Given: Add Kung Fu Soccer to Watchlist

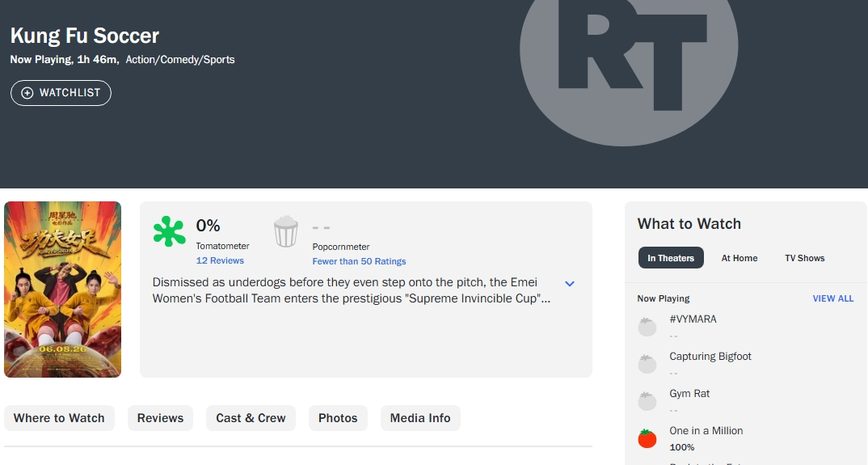Looking at the screenshot, I should tap(61, 93).
